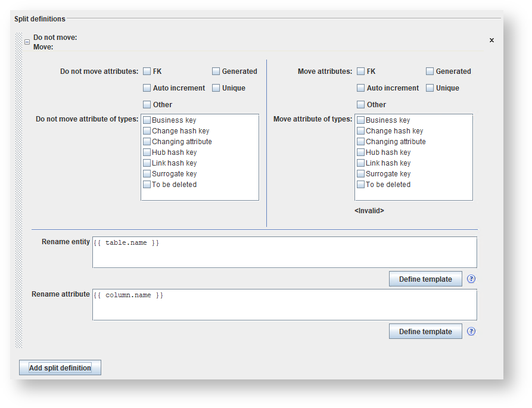
Task: Enable FK under Do not move attributes
Action: [147, 71]
